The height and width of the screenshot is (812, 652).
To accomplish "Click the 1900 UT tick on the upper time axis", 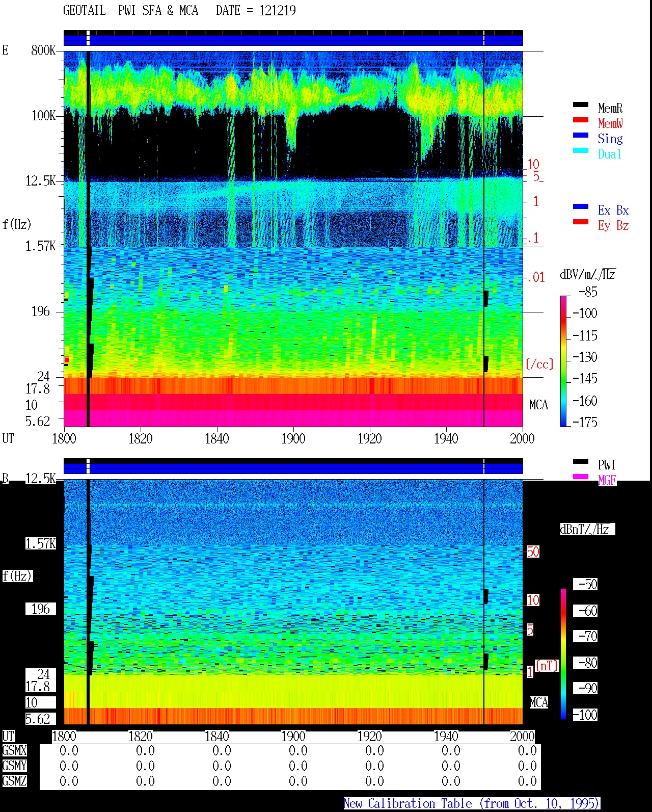I will (x=293, y=438).
